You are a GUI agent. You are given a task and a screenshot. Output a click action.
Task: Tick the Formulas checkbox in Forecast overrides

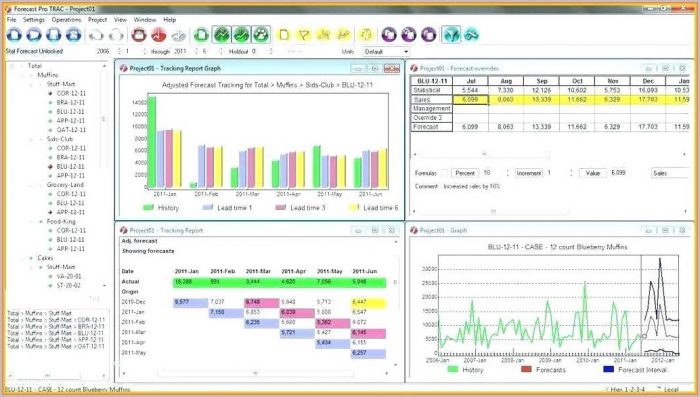pyautogui.click(x=445, y=173)
